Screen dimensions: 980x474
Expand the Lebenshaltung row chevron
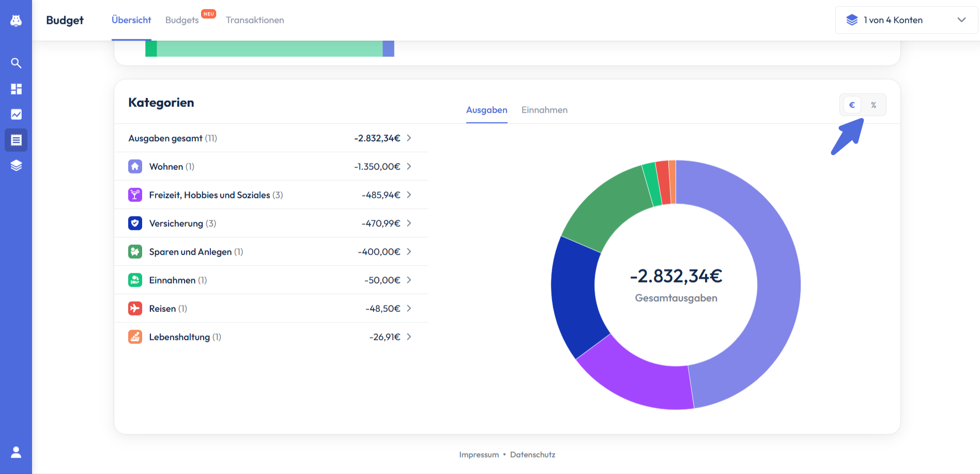pos(409,337)
